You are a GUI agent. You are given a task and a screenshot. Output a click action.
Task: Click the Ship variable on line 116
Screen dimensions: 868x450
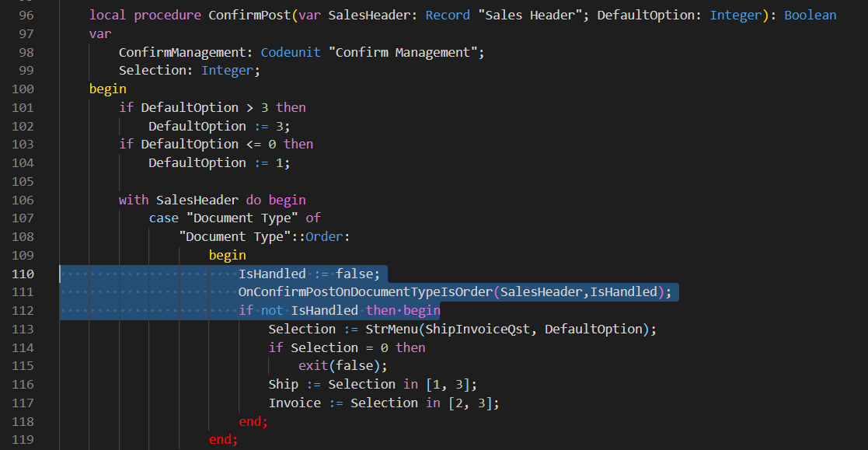click(284, 384)
